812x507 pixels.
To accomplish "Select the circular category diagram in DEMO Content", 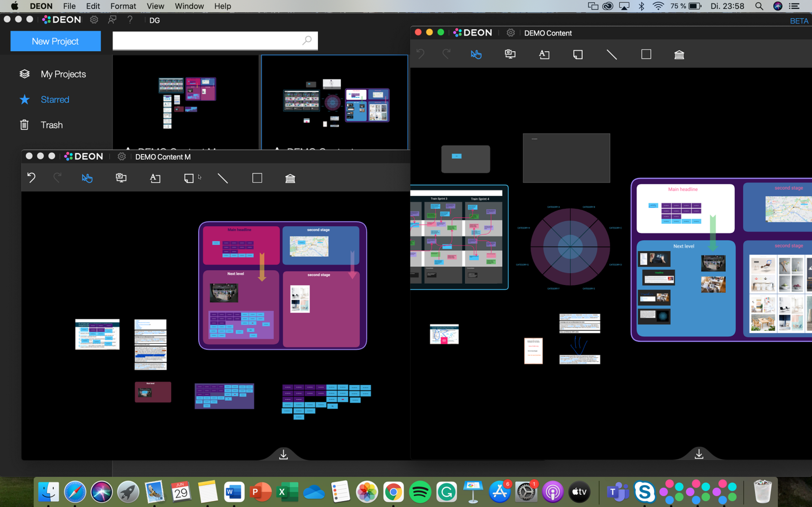I will click(570, 247).
